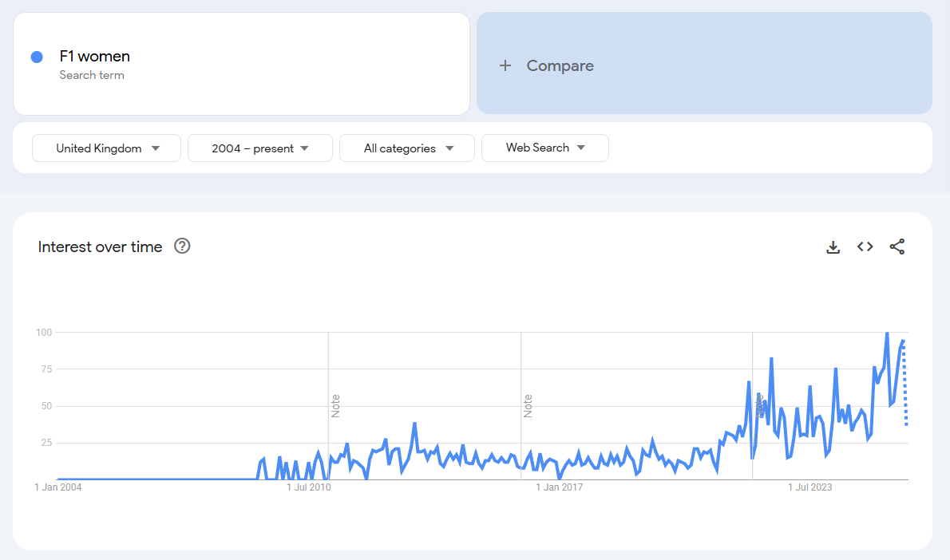
Task: Add a comparison term with Compare
Action: (x=704, y=63)
